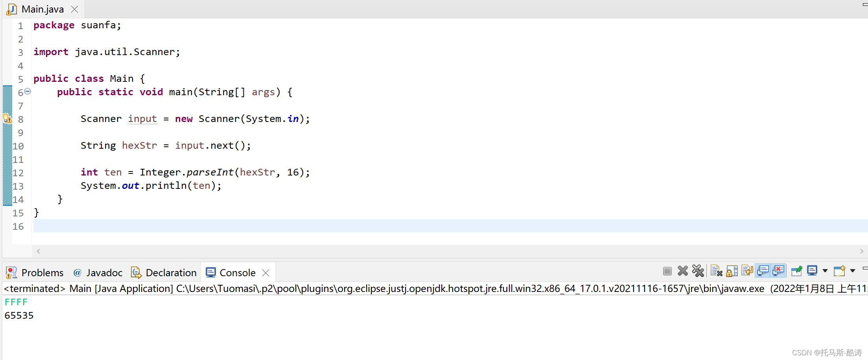Click the terminated launch description line

(436, 288)
